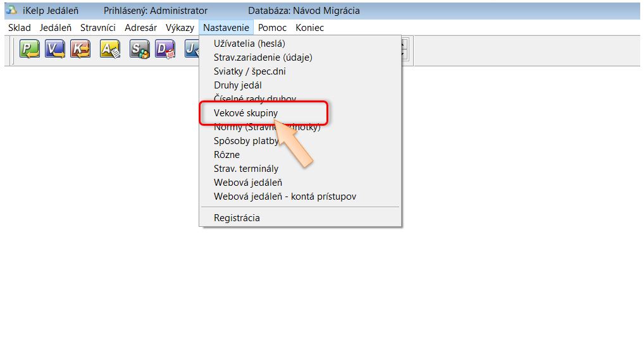Open the Pomoc menu
Screen dimensions: 644x345
(x=272, y=28)
